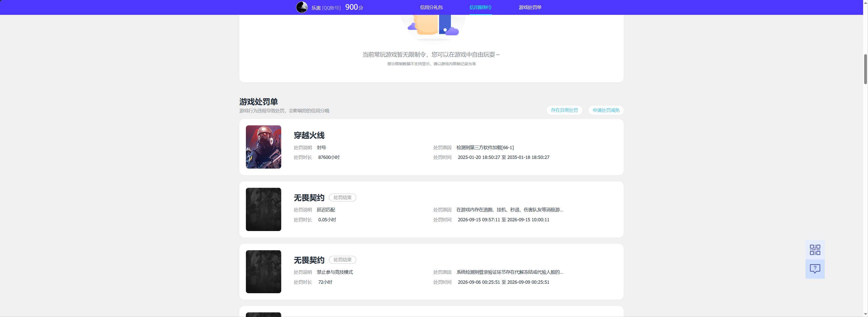Click time range 2025-01-20 18:50:27

504,157
